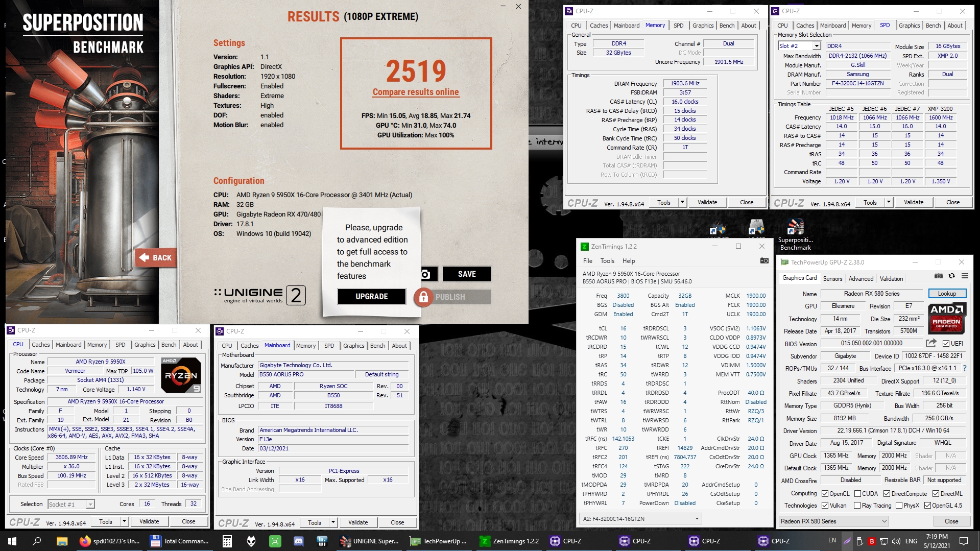Click the network tray icon

(885, 541)
